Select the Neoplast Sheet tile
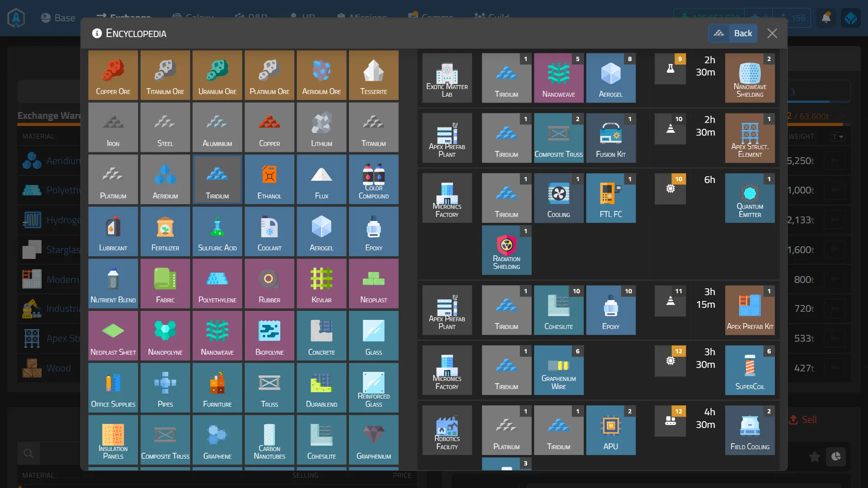This screenshot has width=868, height=488. [x=113, y=336]
